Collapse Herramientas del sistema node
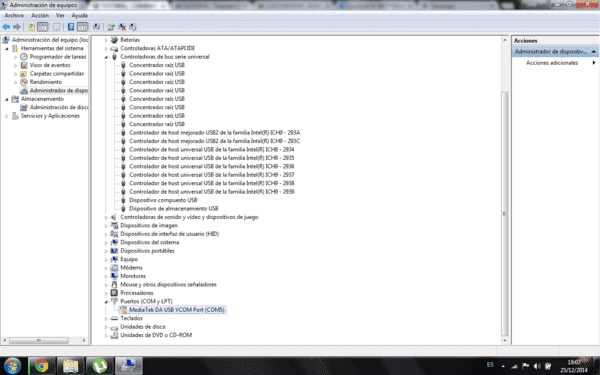 tap(7, 48)
